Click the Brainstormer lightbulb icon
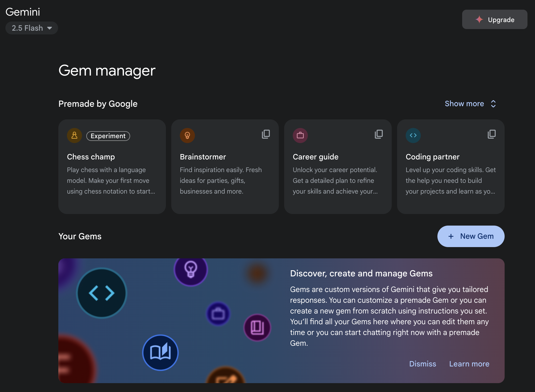 point(187,136)
